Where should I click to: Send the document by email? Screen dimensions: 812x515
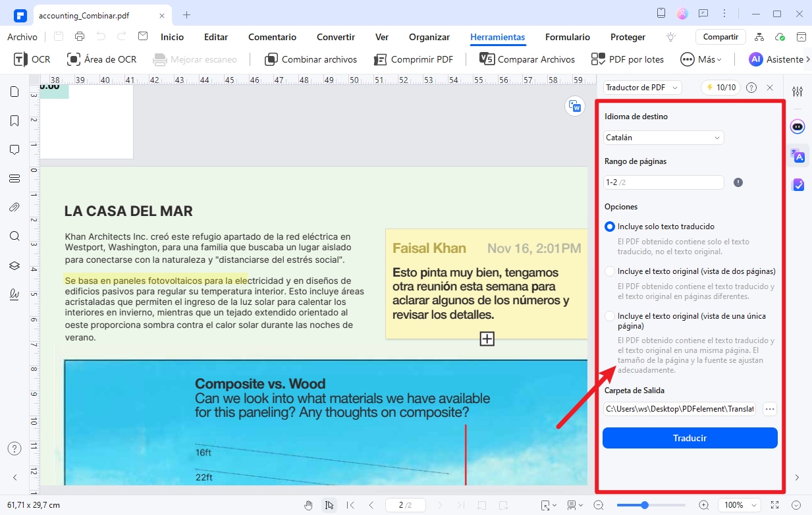point(143,37)
